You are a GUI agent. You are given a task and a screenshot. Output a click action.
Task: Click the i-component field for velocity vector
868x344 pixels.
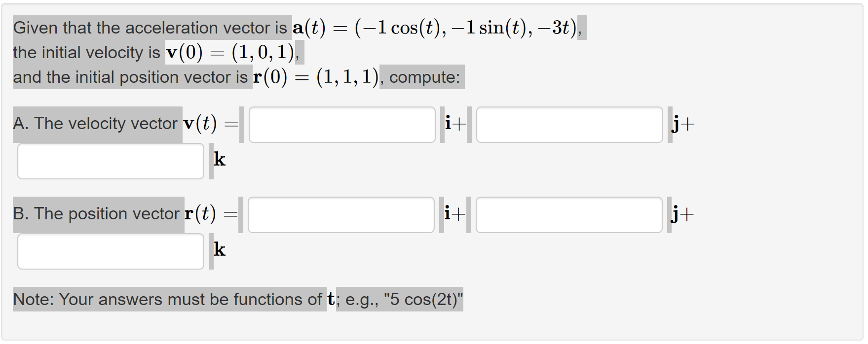click(x=341, y=125)
